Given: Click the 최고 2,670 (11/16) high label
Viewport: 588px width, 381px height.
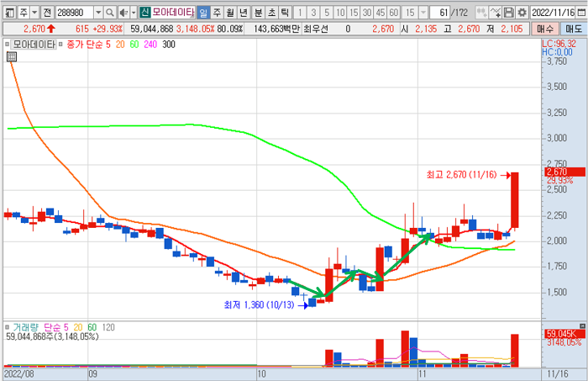Looking at the screenshot, I should point(461,175).
